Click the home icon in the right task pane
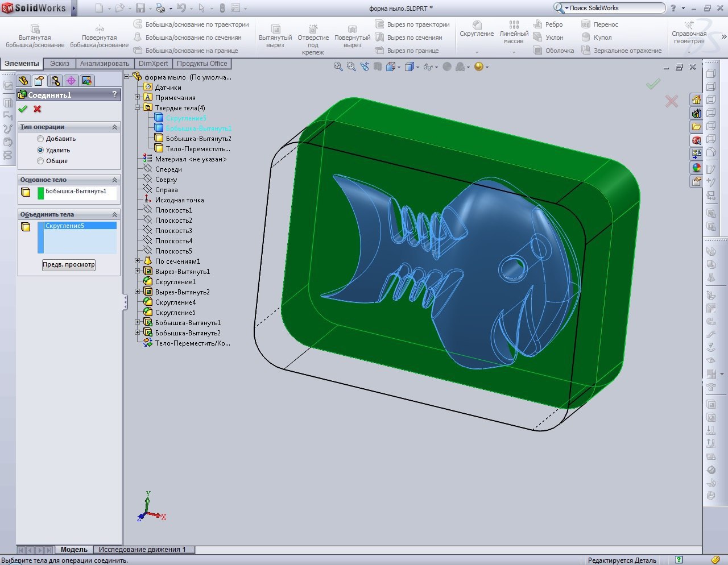The image size is (728, 565). click(x=696, y=100)
